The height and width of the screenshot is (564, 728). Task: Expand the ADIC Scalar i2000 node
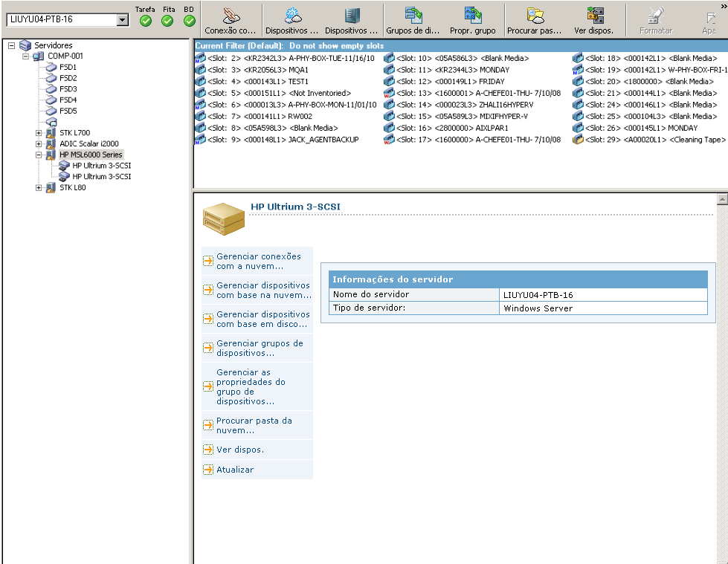(x=39, y=144)
